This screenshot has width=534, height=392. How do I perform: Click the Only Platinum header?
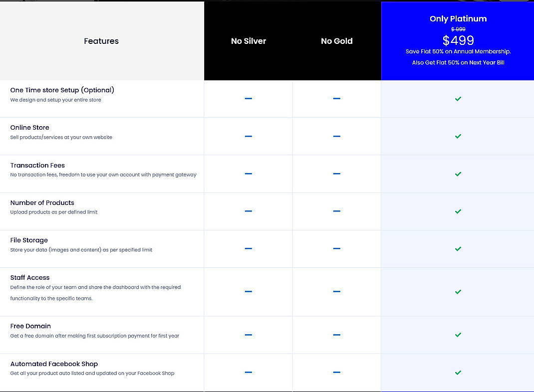tap(458, 18)
